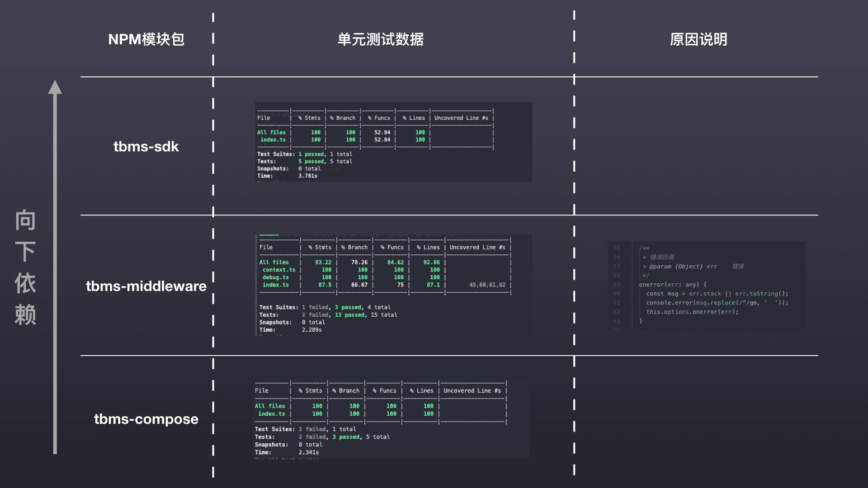Click the onerror code snippet panel
This screenshot has width=868, height=488.
pyautogui.click(x=710, y=285)
